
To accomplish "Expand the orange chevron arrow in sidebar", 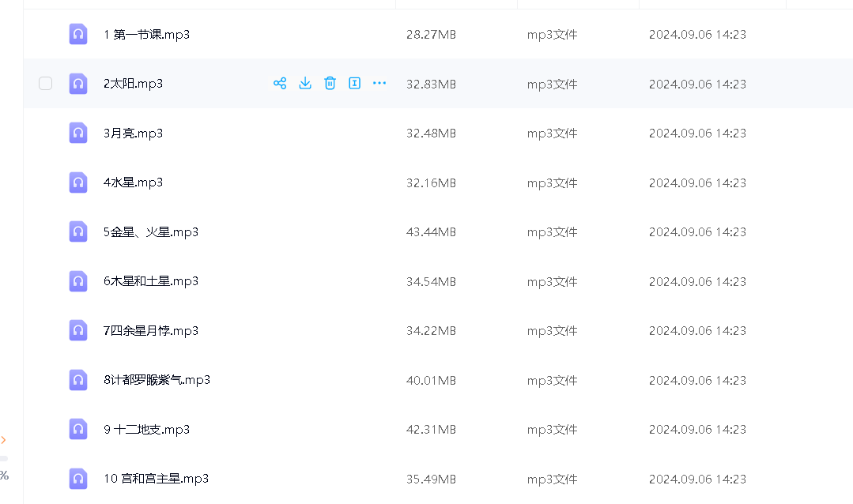I will 4,439.
